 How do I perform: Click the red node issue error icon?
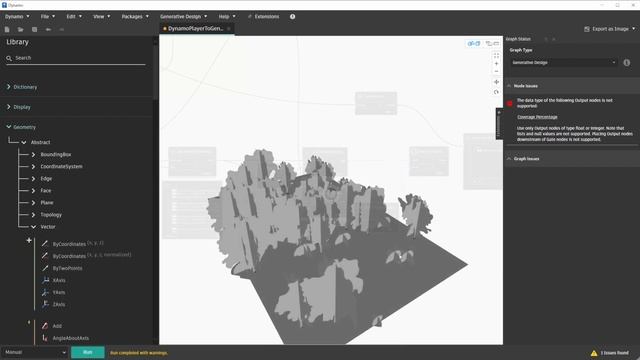509,103
